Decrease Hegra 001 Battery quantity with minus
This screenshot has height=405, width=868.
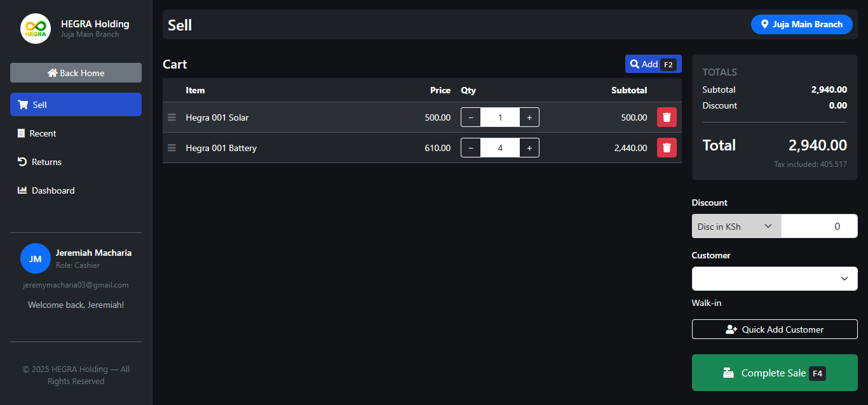tap(471, 148)
